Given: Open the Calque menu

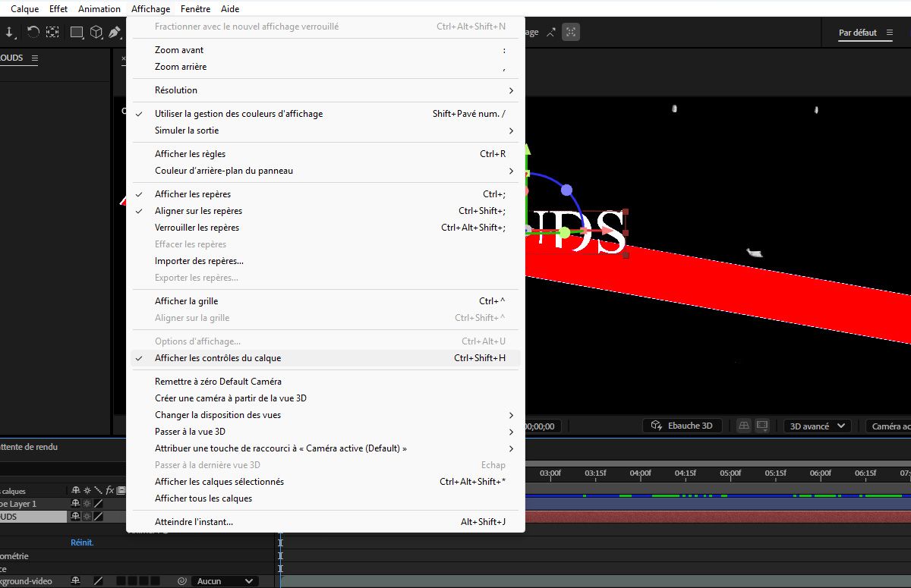Looking at the screenshot, I should pyautogui.click(x=25, y=9).
